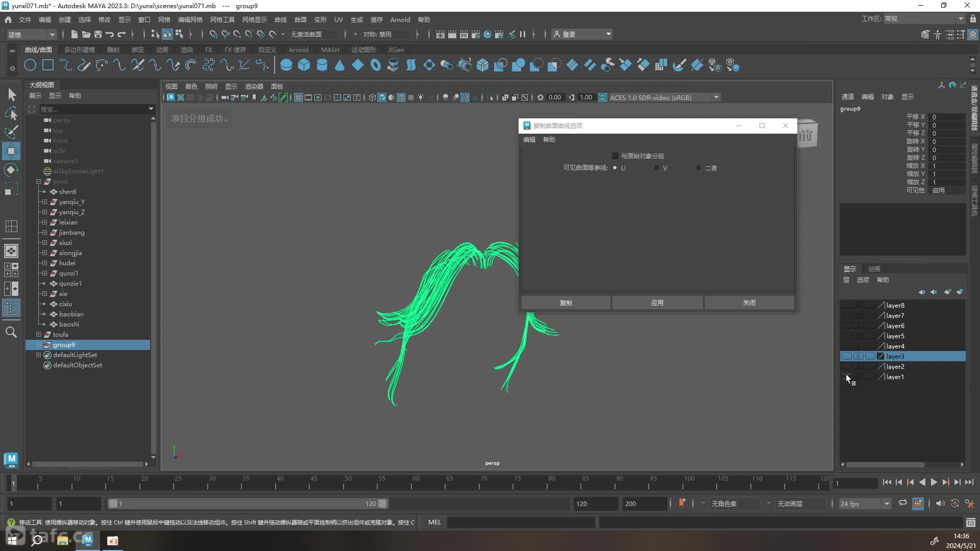This screenshot has width=980, height=551.
Task: Toggle display type box of layer5
Action: 870,336
